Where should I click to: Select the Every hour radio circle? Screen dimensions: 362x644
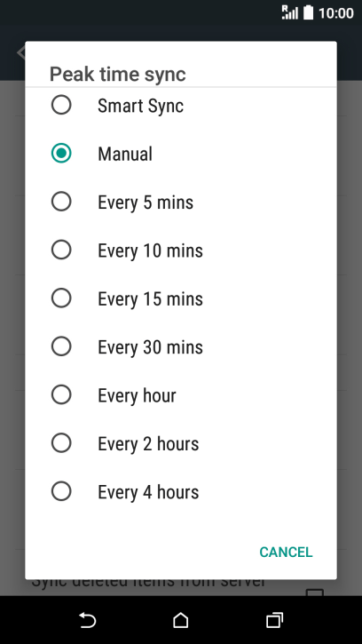pos(61,394)
